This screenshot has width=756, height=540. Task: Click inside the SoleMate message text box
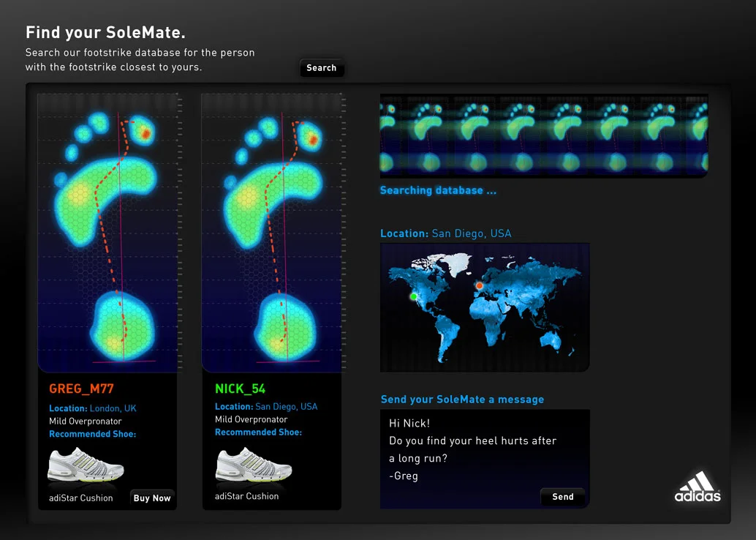coord(485,459)
